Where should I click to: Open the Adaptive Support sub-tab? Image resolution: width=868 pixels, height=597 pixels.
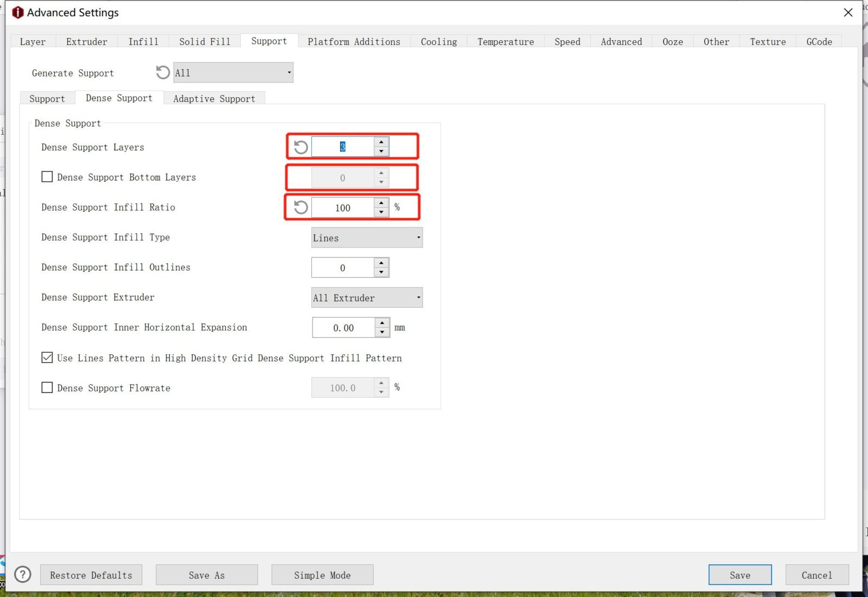(214, 99)
